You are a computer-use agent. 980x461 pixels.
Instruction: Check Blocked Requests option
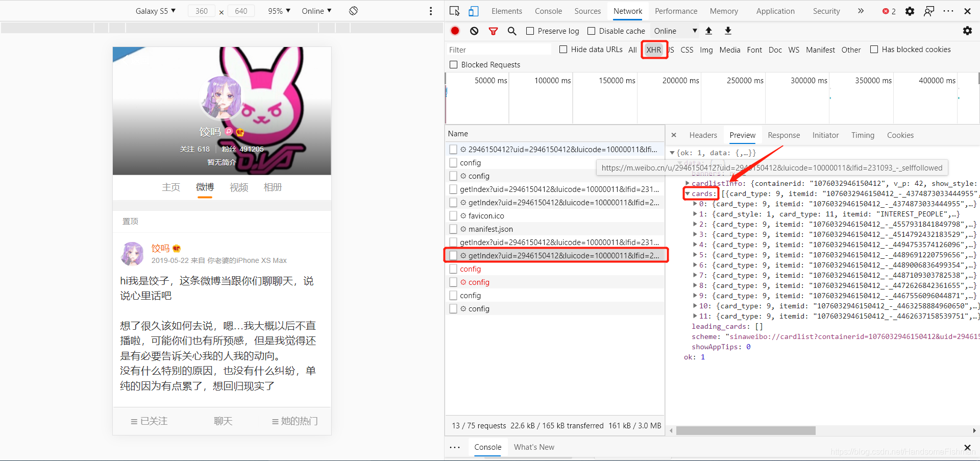tap(453, 65)
